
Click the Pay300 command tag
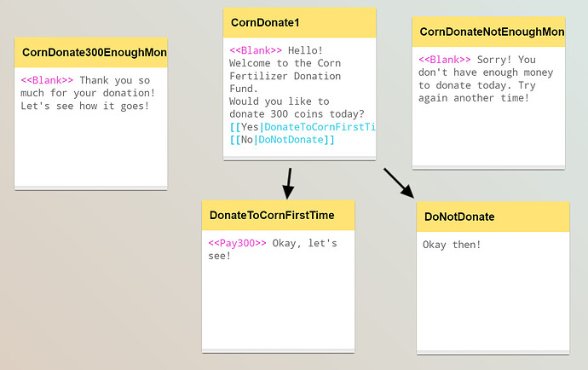(238, 243)
